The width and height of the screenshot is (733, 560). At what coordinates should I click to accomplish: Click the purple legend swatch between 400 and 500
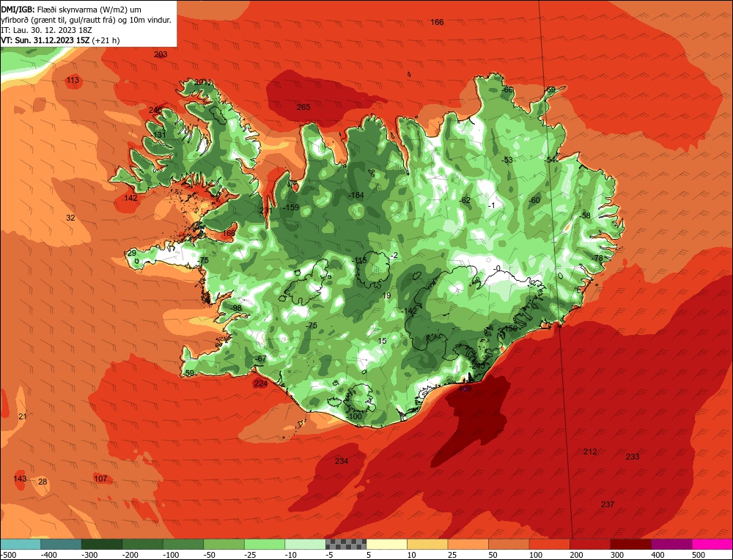[671, 544]
